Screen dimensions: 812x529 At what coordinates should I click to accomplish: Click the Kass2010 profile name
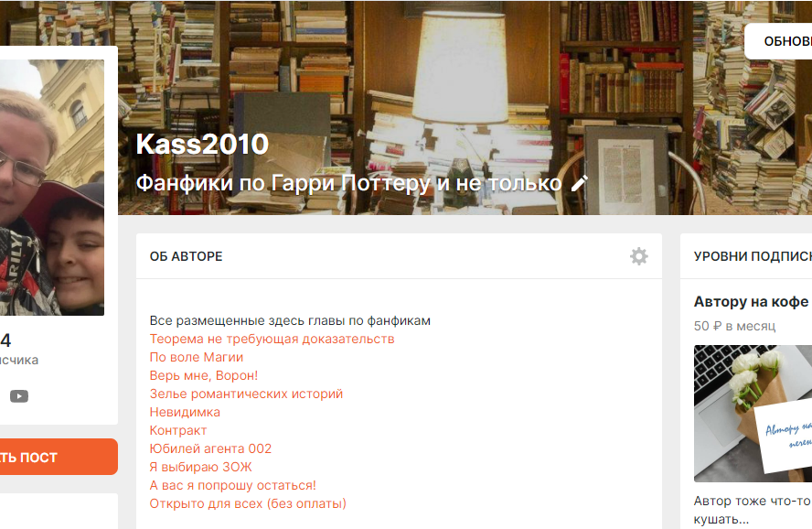click(x=202, y=144)
